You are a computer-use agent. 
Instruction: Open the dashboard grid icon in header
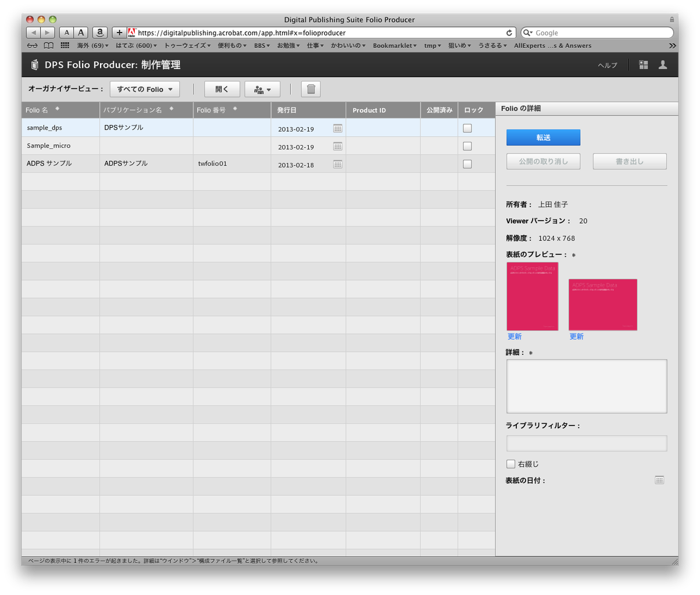tap(644, 65)
